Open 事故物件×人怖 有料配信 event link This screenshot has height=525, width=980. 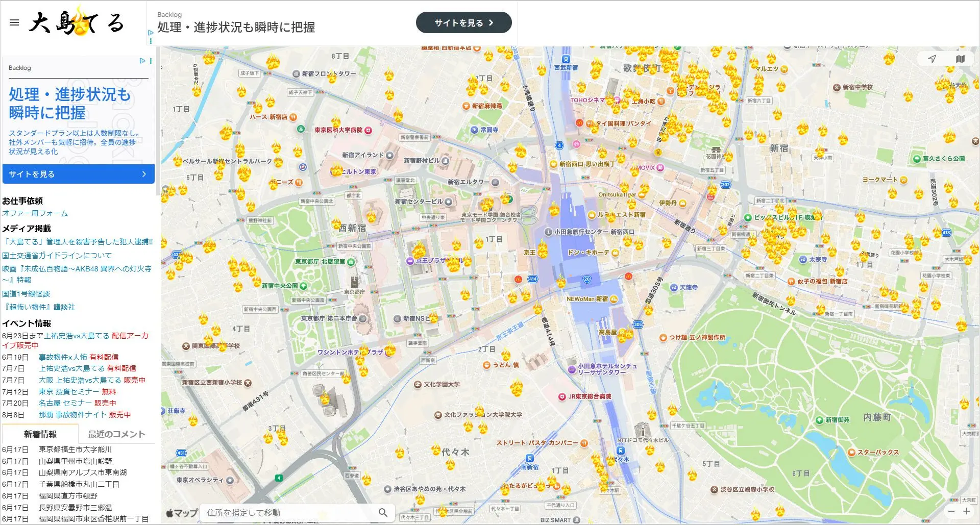79,357
